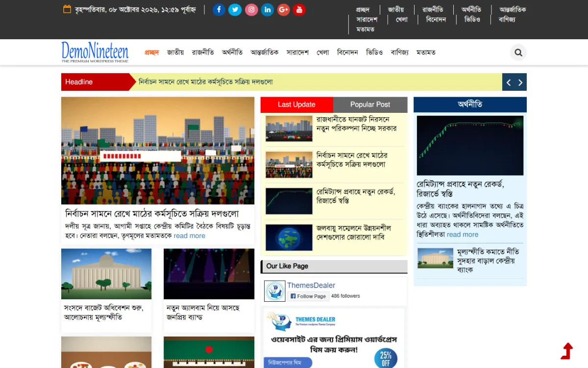Open প্রচ্ছদ in the dark top menu
The image size is (588, 368).
coord(363,10)
